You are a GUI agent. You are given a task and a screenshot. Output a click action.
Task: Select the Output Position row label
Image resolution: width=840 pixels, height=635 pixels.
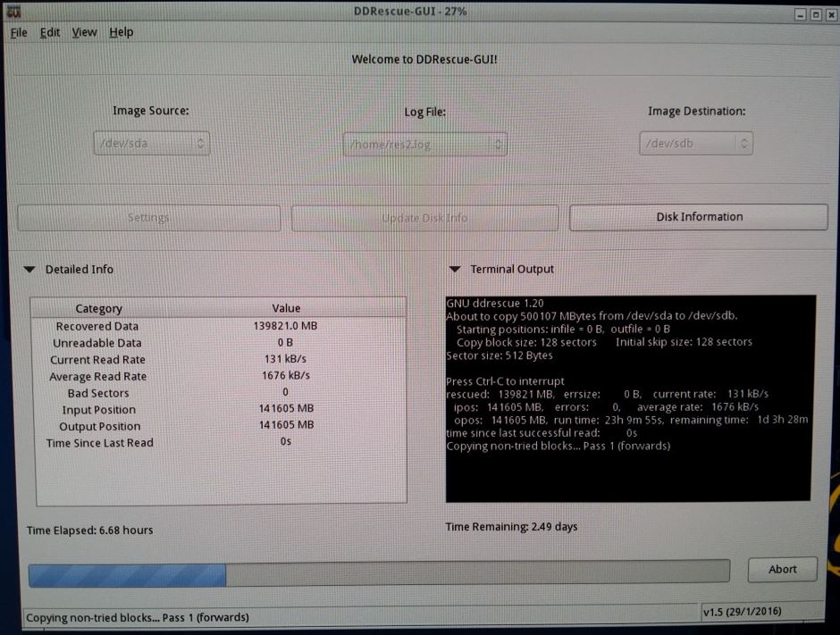tap(100, 426)
